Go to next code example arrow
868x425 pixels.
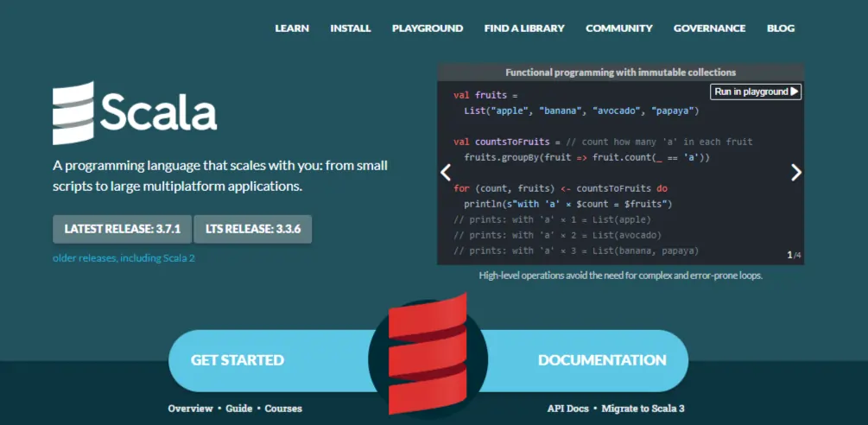tap(796, 173)
